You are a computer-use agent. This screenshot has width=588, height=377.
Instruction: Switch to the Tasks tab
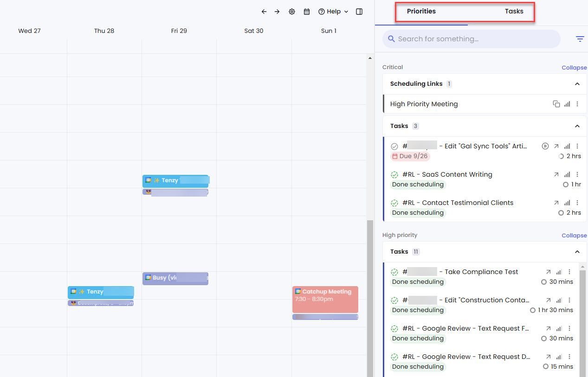(x=514, y=11)
